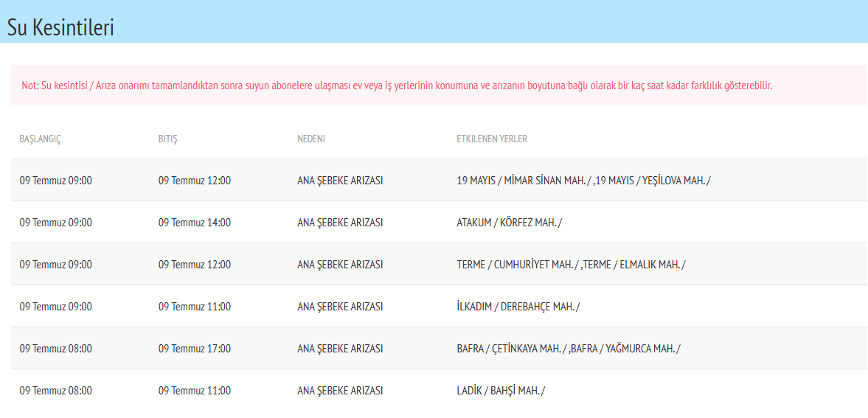
Task: Select the İlkadım / Derebahçe Mah. entry
Action: [518, 307]
